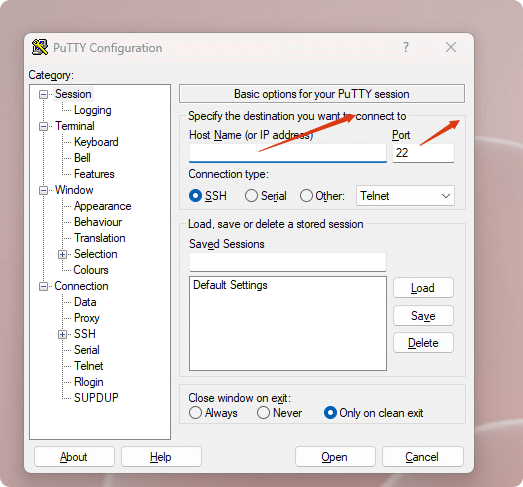Open the Logging category

[93, 110]
